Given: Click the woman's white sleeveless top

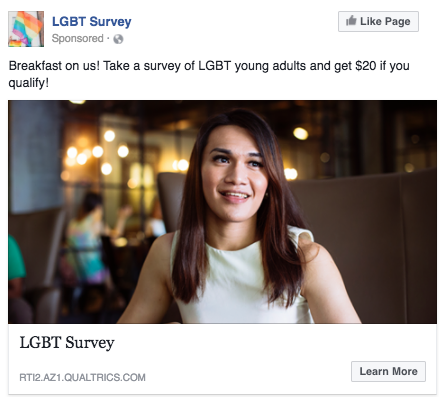Looking at the screenshot, I should coord(242,280).
